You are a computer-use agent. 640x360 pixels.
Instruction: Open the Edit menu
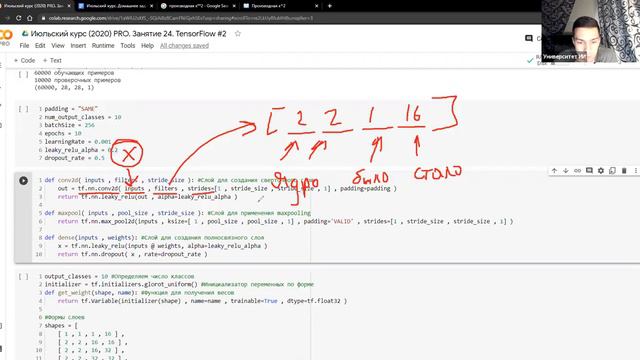(x=40, y=45)
